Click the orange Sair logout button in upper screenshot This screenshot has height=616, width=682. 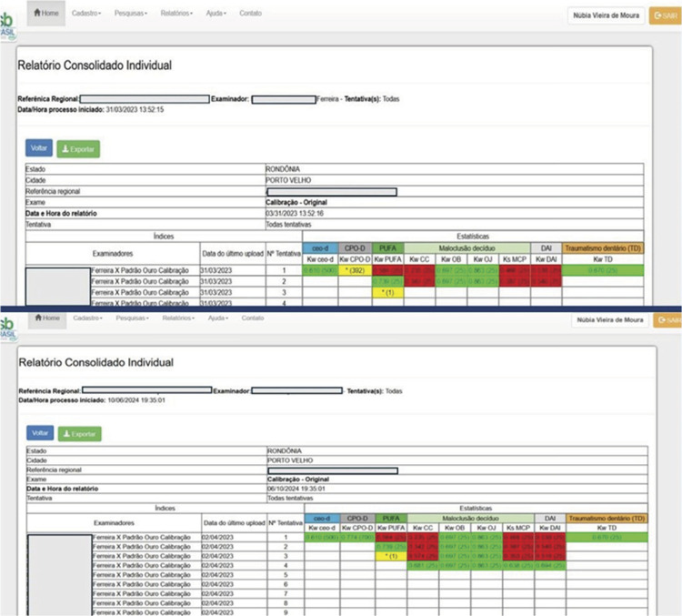pyautogui.click(x=662, y=15)
